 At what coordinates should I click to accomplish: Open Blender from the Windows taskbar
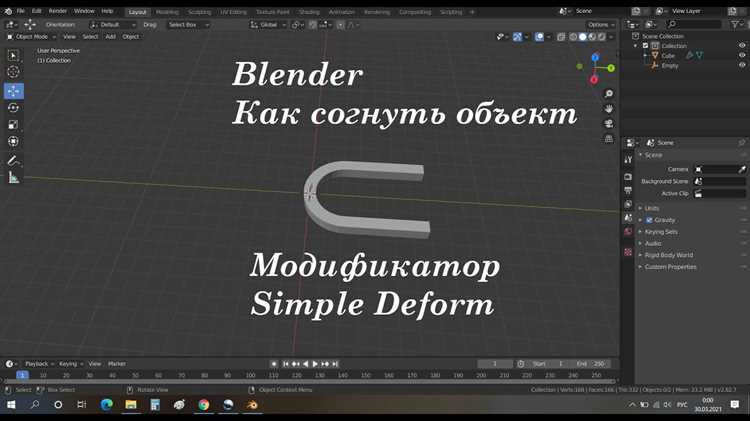tap(252, 405)
